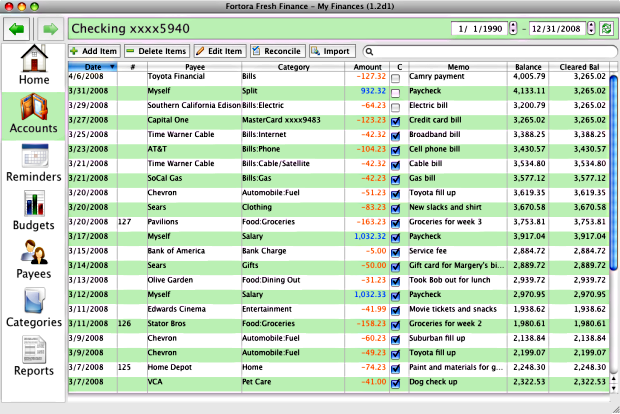Click scrollbar down arrow at bottom right

click(x=613, y=388)
